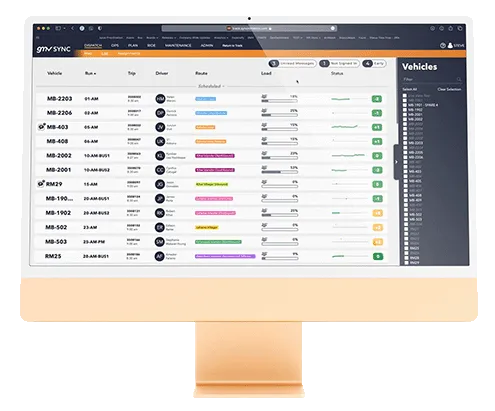Image resolution: width=495 pixels, height=411 pixels.
Task: Collapse the Vehicles side panel arrow
Action: [396, 162]
